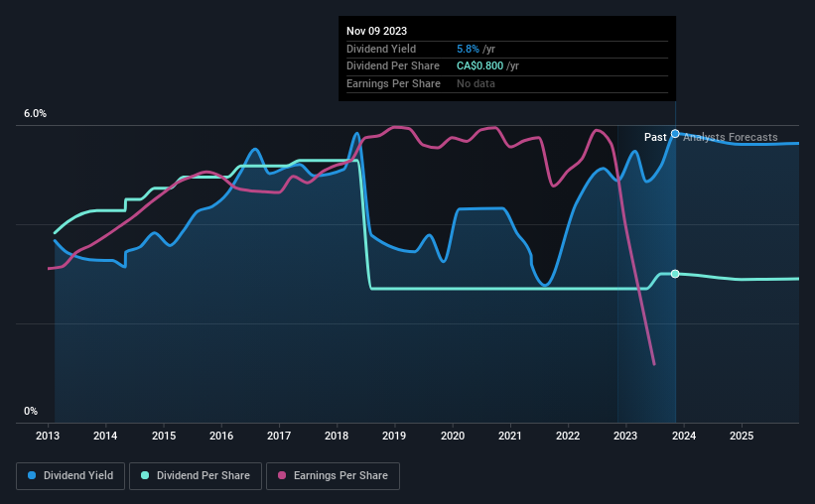Click the Past label on the chart

655,137
